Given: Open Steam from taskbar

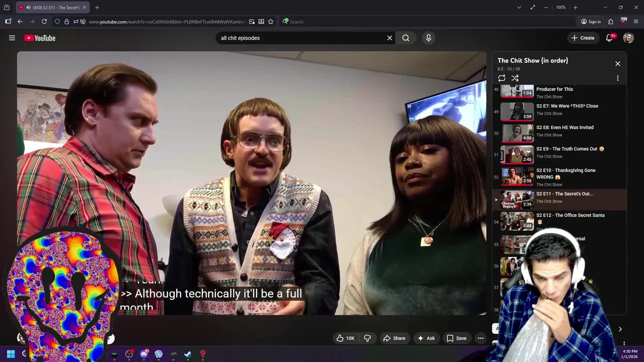Looking at the screenshot, I should point(188,354).
